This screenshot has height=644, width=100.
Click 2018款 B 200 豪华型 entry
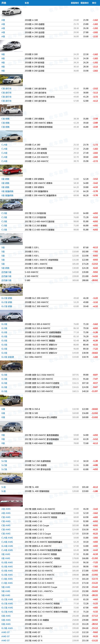(50, 67)
